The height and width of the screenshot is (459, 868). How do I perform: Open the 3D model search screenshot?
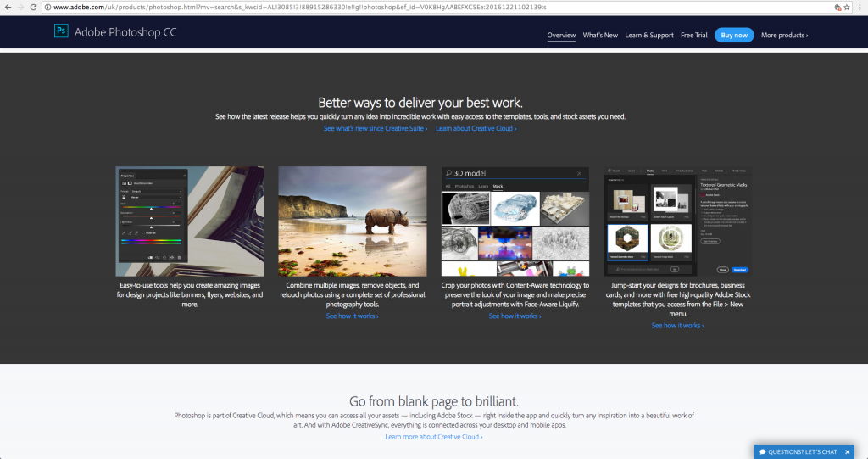[515, 221]
